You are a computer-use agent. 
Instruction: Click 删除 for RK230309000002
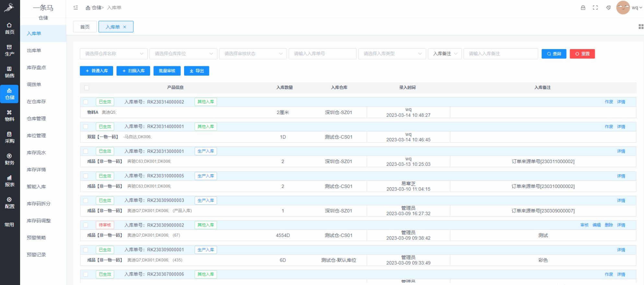(609, 225)
